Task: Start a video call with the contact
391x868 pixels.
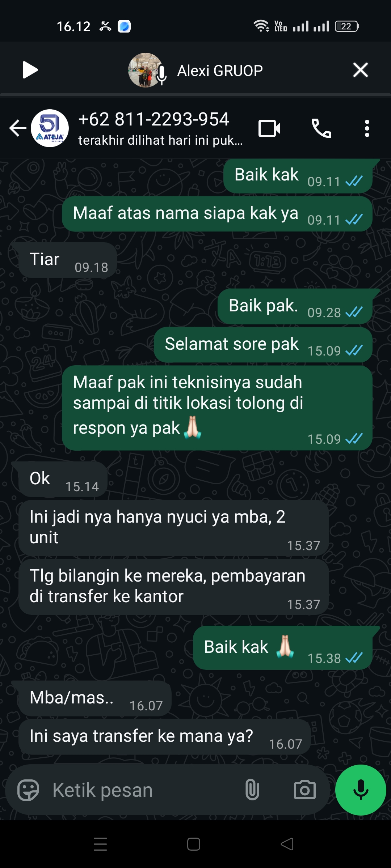Action: pos(269,128)
